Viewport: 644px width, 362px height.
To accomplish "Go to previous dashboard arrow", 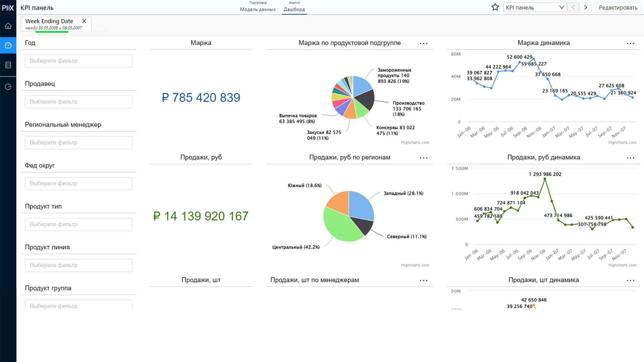I will click(573, 7).
